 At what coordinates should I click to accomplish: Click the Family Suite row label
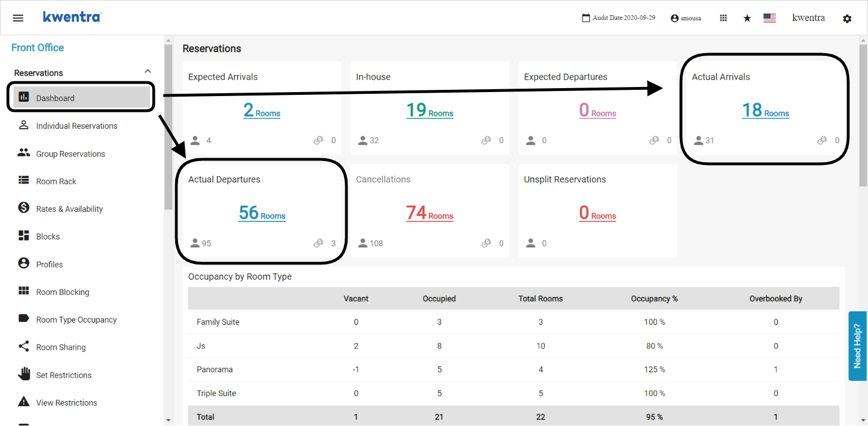[x=218, y=322]
